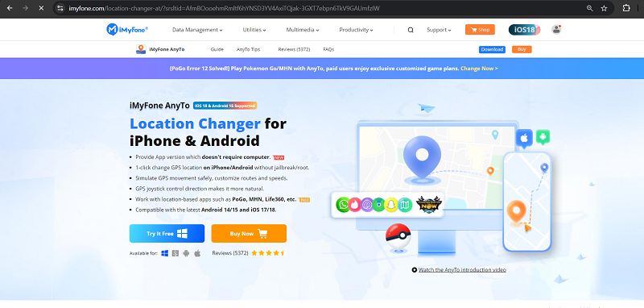
Task: Open AnyTo Tips tab
Action: pos(248,49)
